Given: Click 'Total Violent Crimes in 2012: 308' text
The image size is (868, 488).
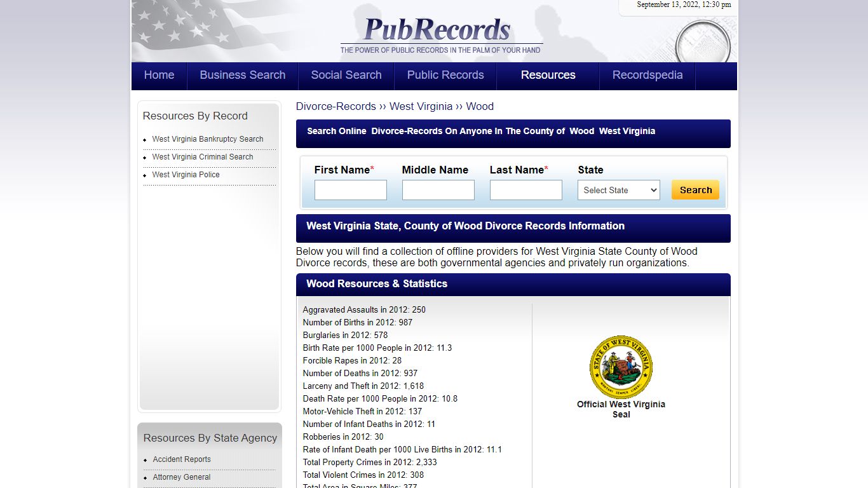Looking at the screenshot, I should pyautogui.click(x=363, y=475).
